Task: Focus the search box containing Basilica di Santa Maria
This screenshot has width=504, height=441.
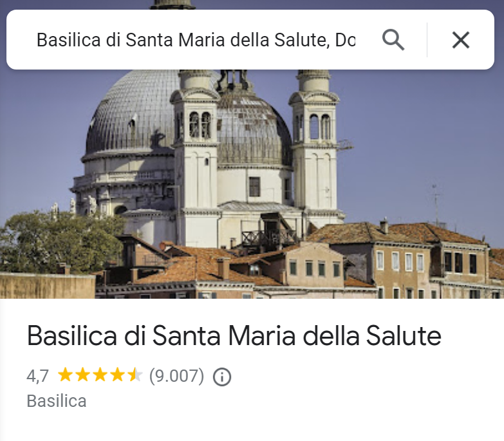Action: (x=196, y=40)
